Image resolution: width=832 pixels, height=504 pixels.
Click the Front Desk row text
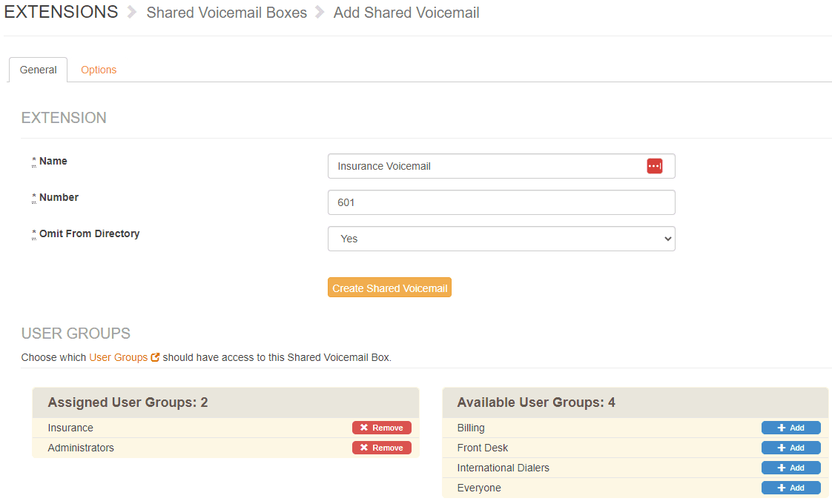point(482,448)
